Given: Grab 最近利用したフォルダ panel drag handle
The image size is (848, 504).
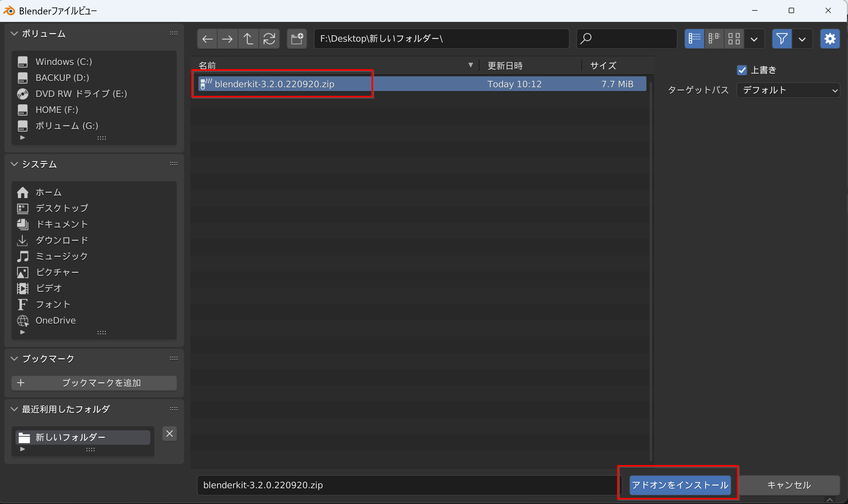Looking at the screenshot, I should [174, 409].
